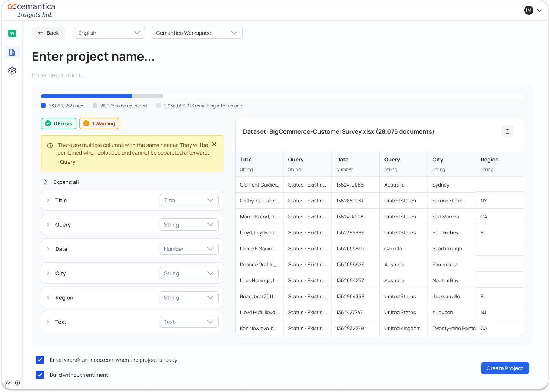Open the documents report sidebar icon
The image size is (550, 392).
(x=12, y=52)
